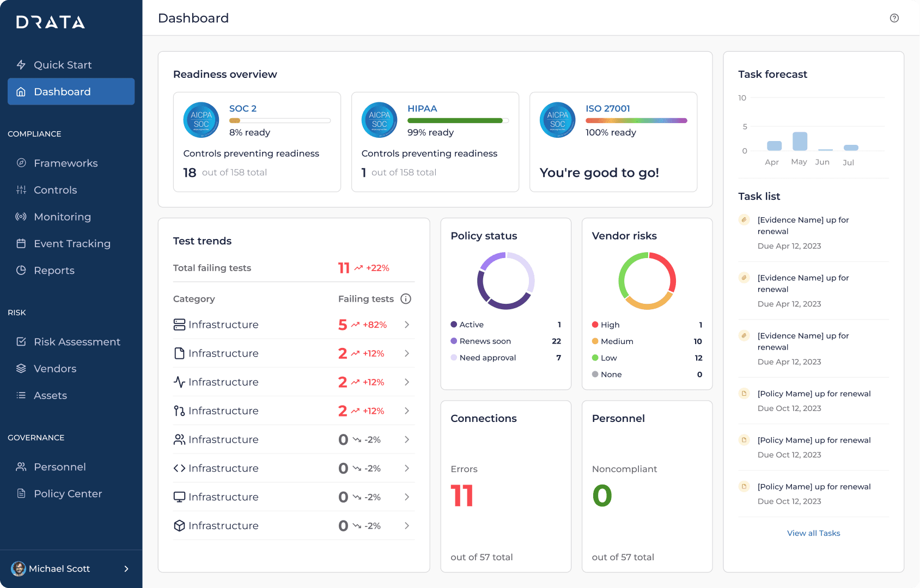Image resolution: width=920 pixels, height=588 pixels.
Task: Click the git branch icon in Test trends
Action: [179, 411]
